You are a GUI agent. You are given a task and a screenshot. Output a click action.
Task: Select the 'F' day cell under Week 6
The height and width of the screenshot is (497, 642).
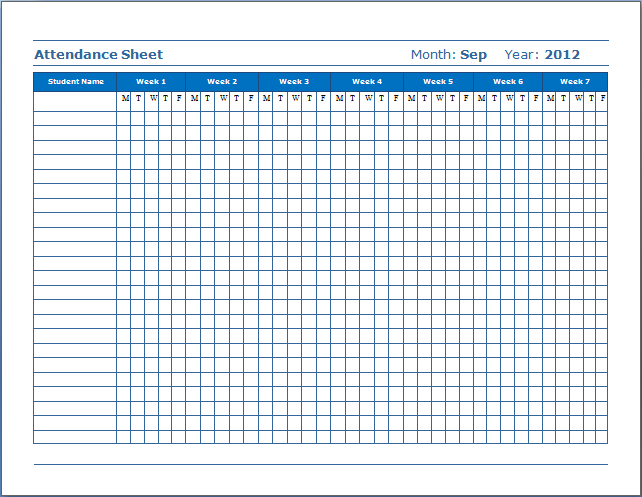[x=536, y=101]
